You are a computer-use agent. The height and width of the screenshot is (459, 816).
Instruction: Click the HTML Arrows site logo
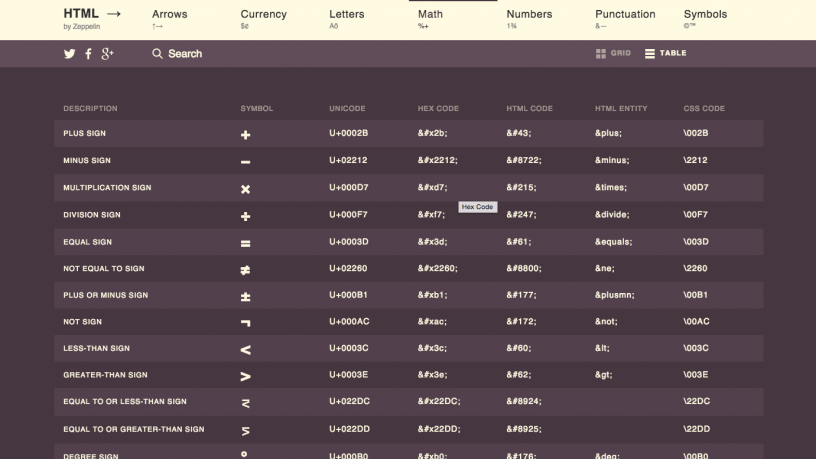pyautogui.click(x=91, y=17)
